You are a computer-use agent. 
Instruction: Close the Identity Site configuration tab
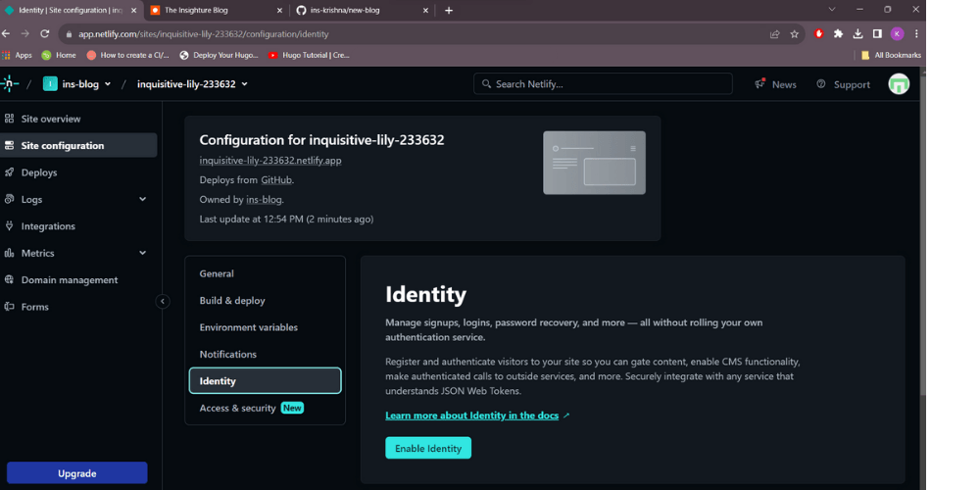point(133,10)
